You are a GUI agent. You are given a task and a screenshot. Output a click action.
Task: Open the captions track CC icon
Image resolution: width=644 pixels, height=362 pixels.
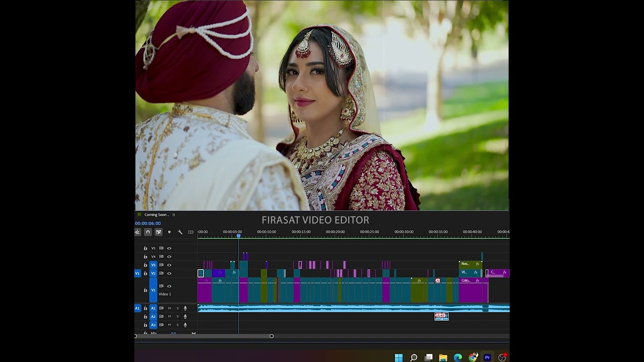coord(191,232)
